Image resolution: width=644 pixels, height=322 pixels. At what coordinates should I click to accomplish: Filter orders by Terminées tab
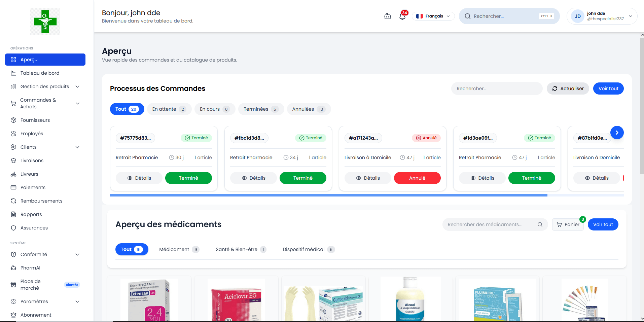(261, 109)
